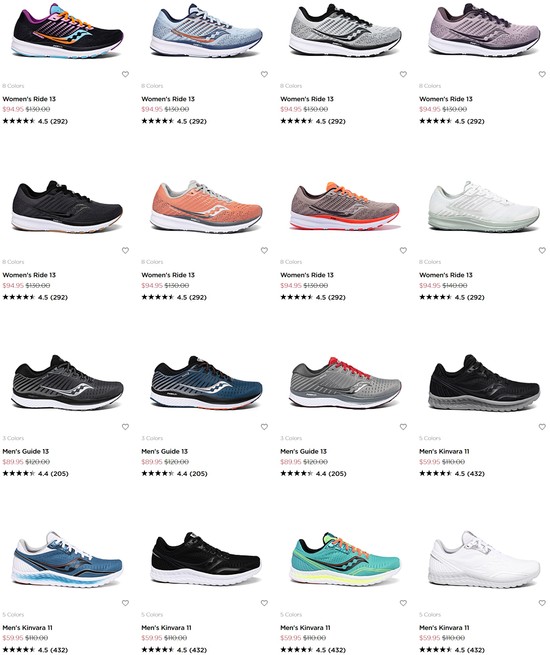Favorite the coral orange Women's Ride 13
The width and height of the screenshot is (550, 655).
coord(264,251)
